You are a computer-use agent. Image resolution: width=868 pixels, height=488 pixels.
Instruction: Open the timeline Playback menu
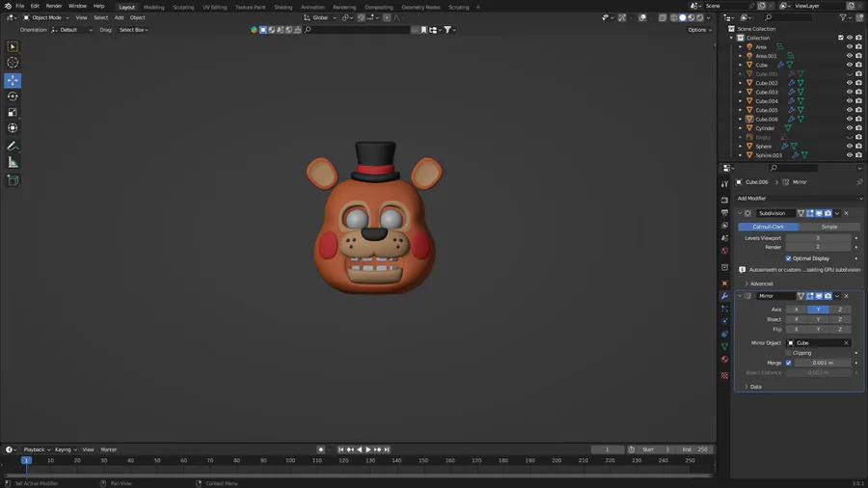(36, 449)
